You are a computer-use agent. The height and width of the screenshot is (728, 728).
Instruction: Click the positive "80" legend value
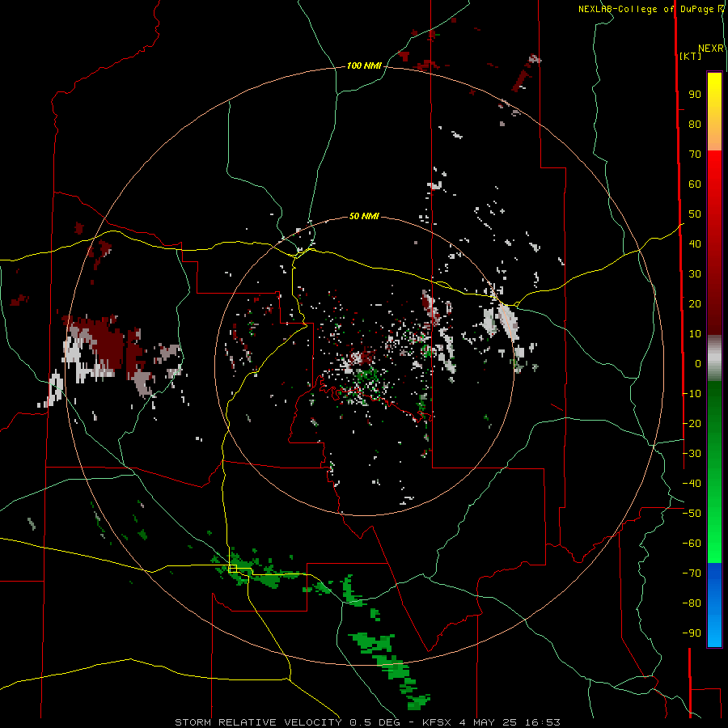(x=695, y=125)
